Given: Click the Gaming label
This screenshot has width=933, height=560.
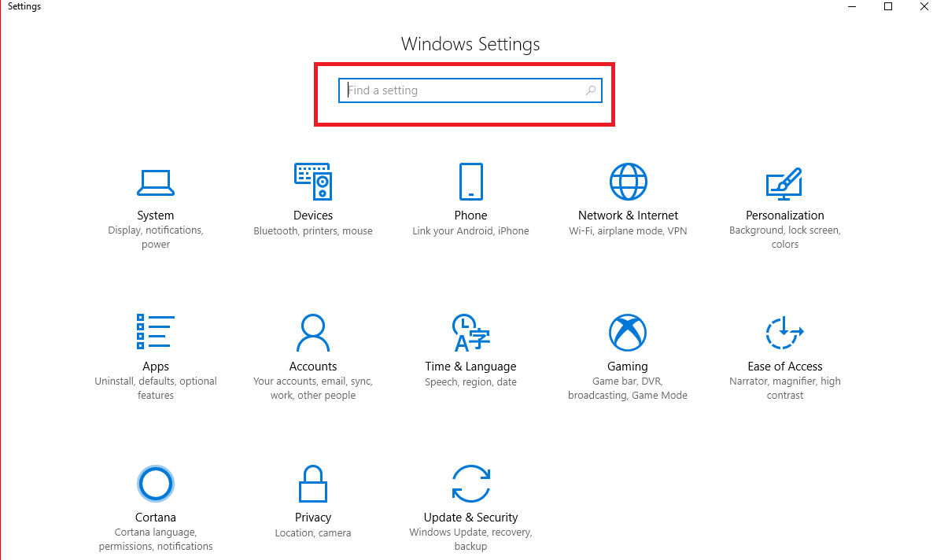Looking at the screenshot, I should tap(628, 367).
